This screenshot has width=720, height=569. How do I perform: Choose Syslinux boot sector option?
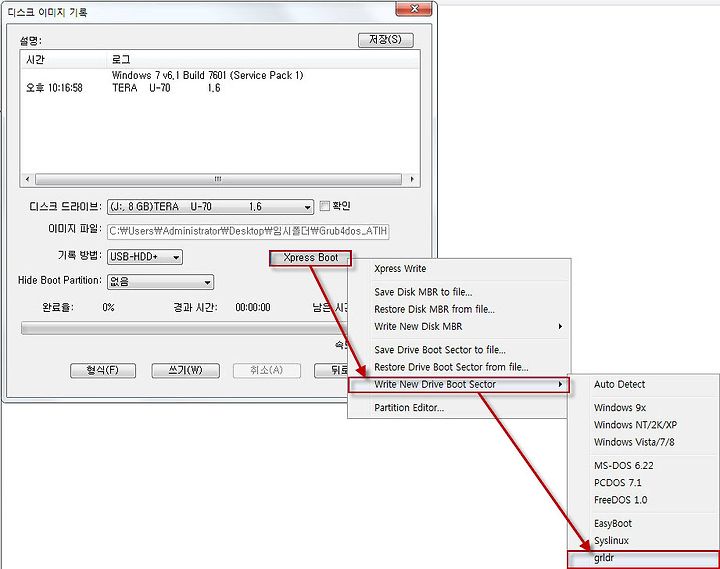pyautogui.click(x=644, y=541)
